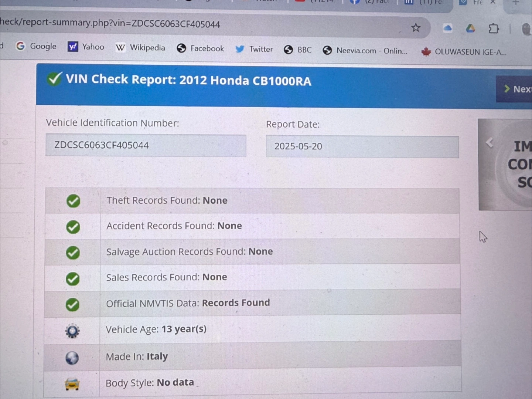
Task: Bookmark this page with the star icon
Action: click(x=416, y=28)
